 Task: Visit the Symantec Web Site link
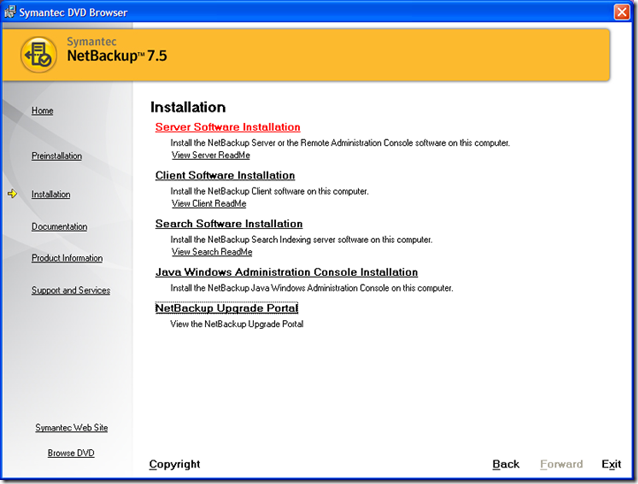click(x=72, y=427)
